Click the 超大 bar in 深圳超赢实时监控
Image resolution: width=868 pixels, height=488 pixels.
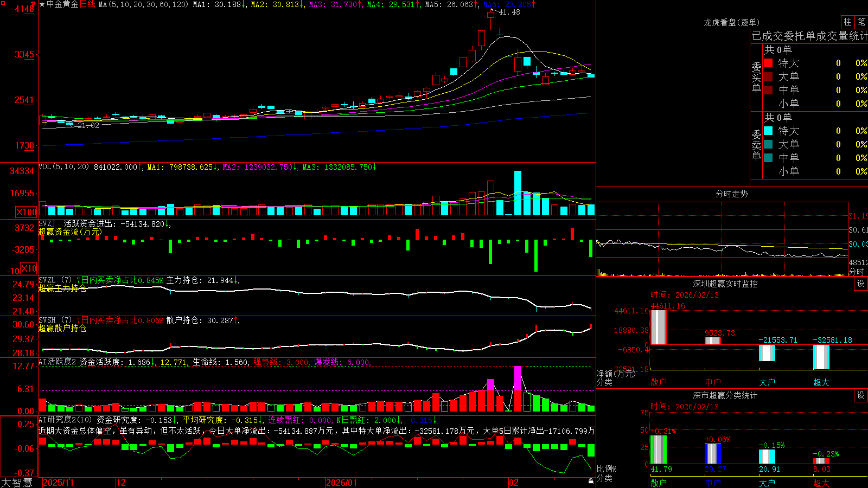tap(821, 357)
